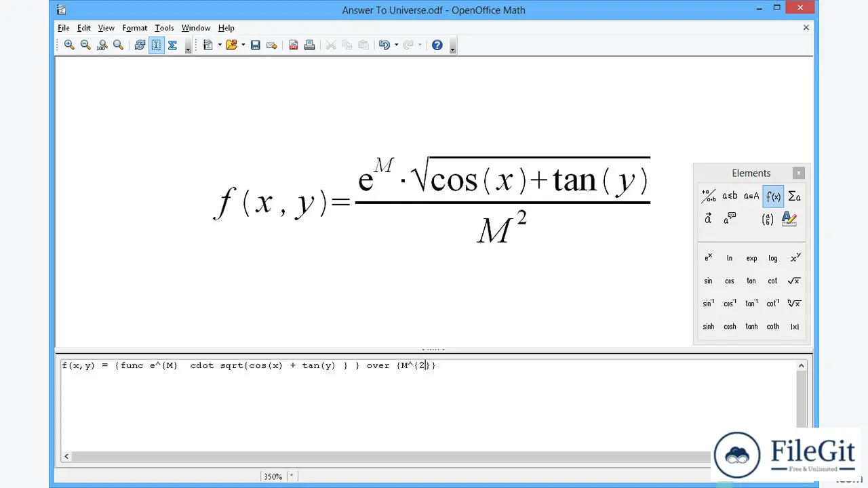868x488 pixels.
Task: Expand the New document dropdown arrow
Action: click(220, 45)
